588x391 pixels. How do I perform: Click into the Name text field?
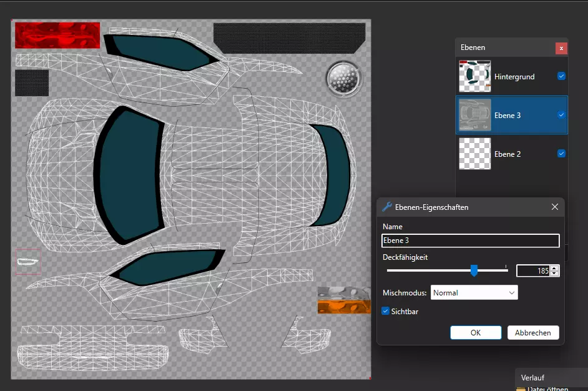(470, 240)
